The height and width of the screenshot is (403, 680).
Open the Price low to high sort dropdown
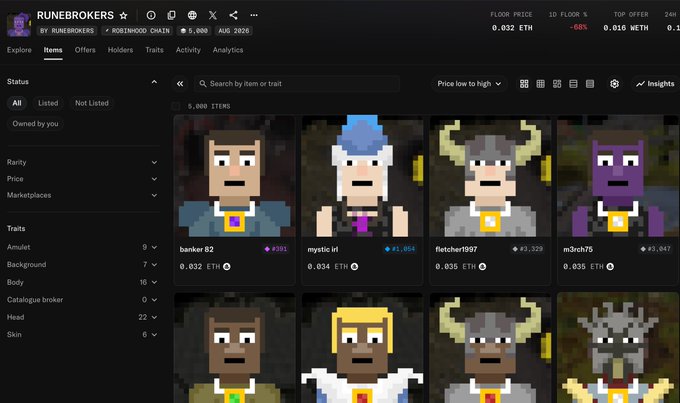coord(469,84)
